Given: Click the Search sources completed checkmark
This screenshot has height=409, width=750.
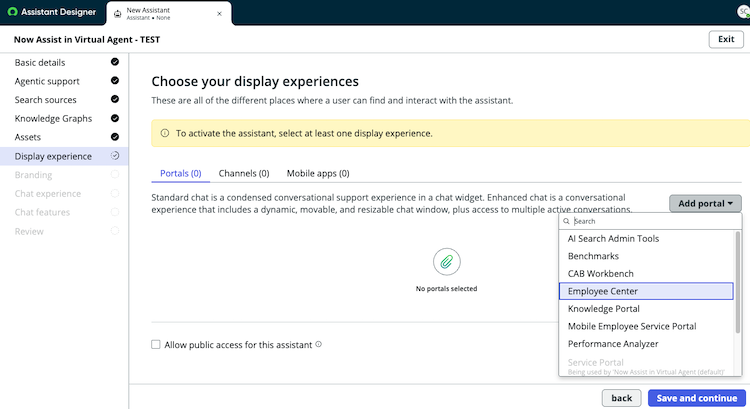Looking at the screenshot, I should click(115, 99).
